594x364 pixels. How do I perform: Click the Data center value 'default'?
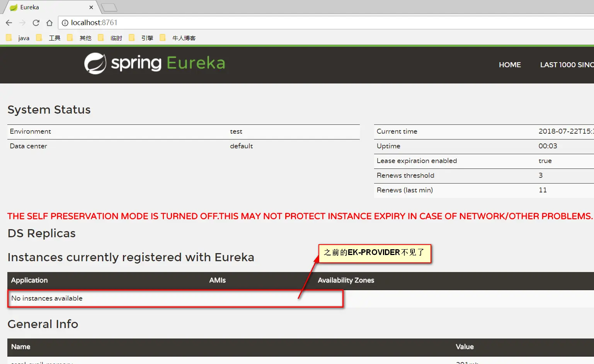click(242, 146)
